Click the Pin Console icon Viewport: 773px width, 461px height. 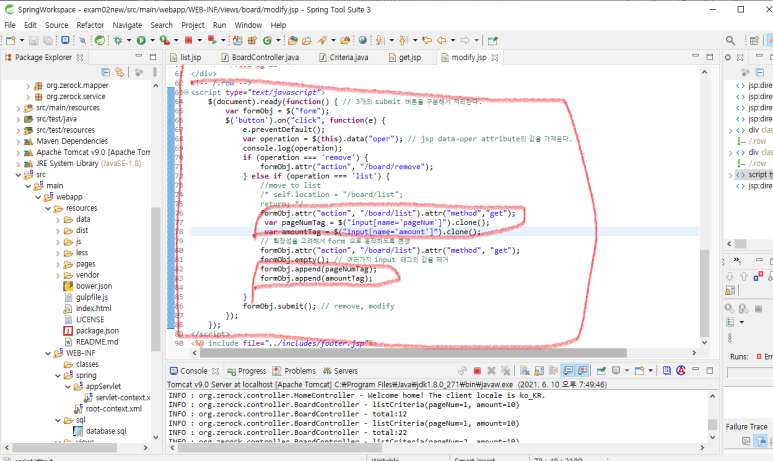click(x=601, y=371)
